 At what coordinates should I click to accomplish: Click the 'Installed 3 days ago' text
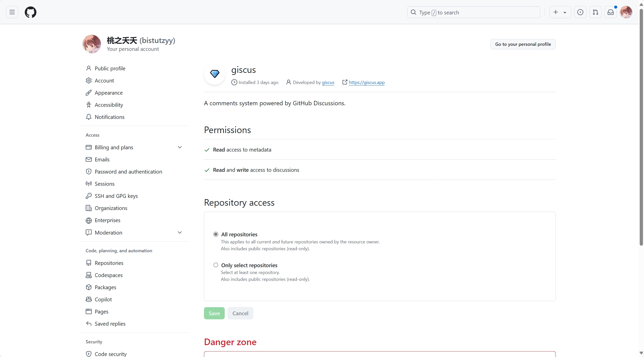pyautogui.click(x=258, y=82)
